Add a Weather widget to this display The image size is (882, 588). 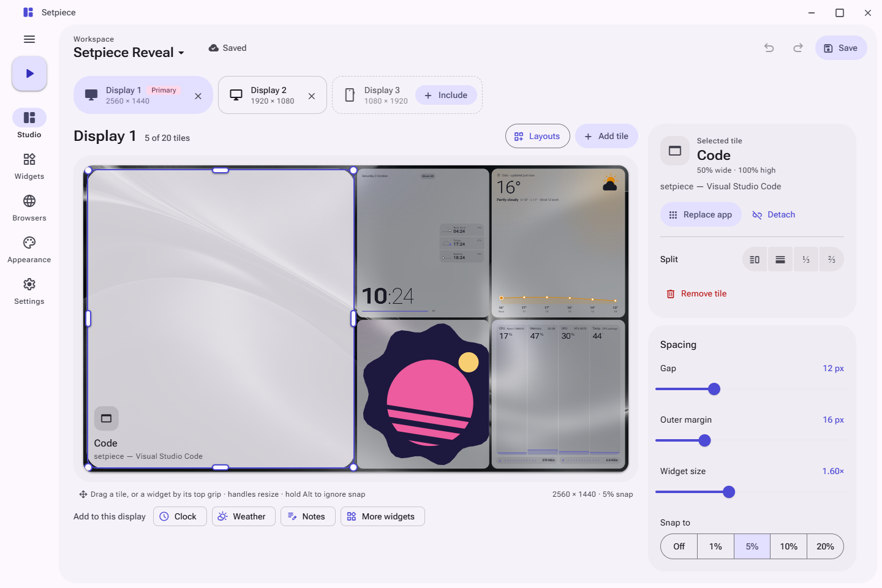point(244,516)
